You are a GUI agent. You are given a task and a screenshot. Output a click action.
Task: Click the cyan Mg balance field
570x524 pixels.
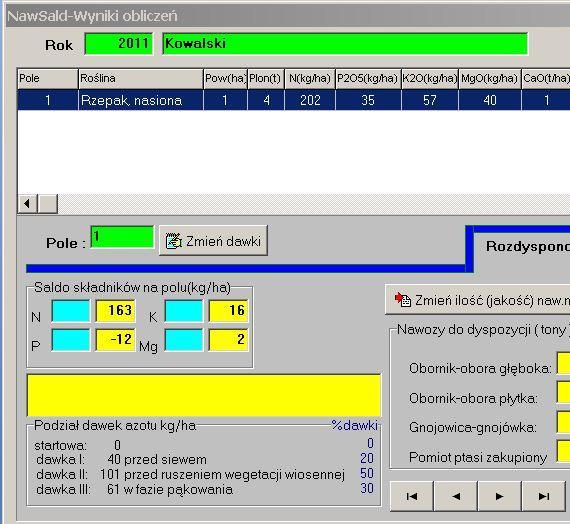(184, 340)
